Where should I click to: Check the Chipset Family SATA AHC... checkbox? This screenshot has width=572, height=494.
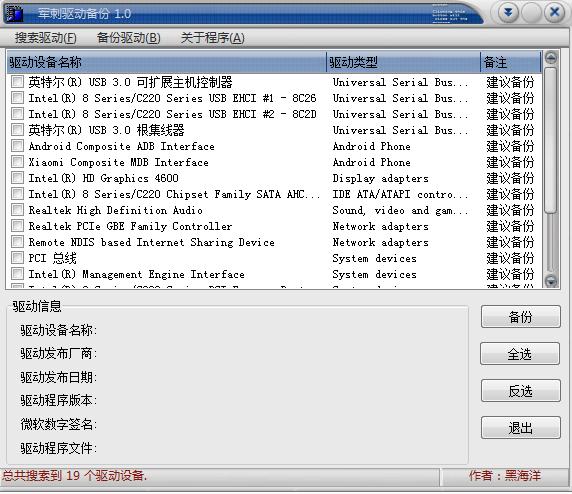[x=17, y=194]
